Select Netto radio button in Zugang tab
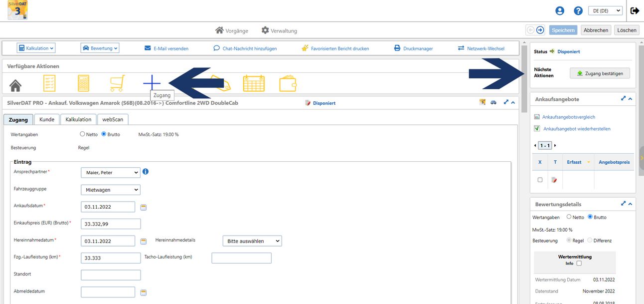Viewport: 644px width, 304px height. [x=83, y=134]
